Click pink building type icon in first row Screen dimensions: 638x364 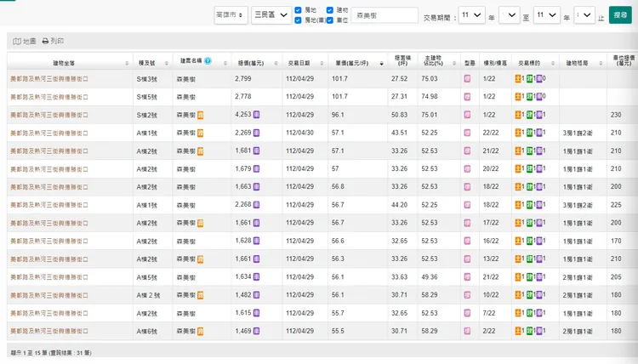467,78
